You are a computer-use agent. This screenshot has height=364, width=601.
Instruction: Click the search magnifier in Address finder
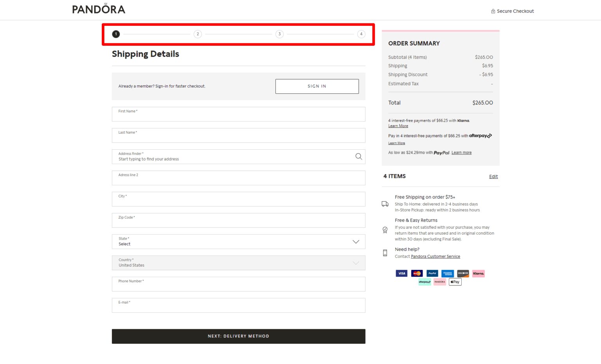click(x=358, y=156)
